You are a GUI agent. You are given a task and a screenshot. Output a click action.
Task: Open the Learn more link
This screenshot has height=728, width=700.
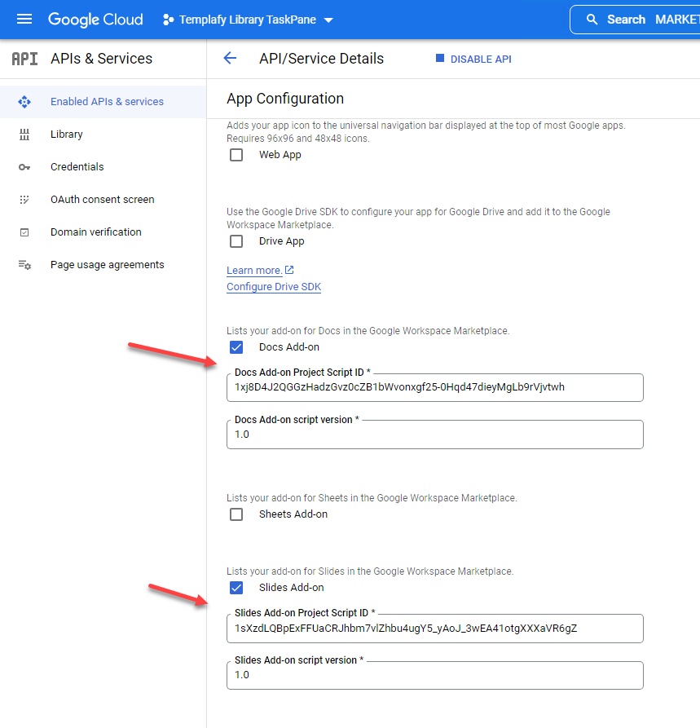pyautogui.click(x=254, y=270)
